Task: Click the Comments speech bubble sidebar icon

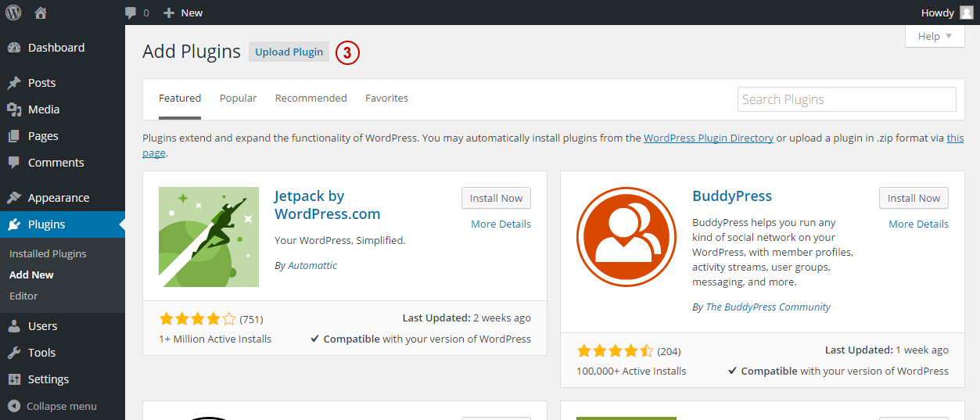Action: tap(14, 163)
